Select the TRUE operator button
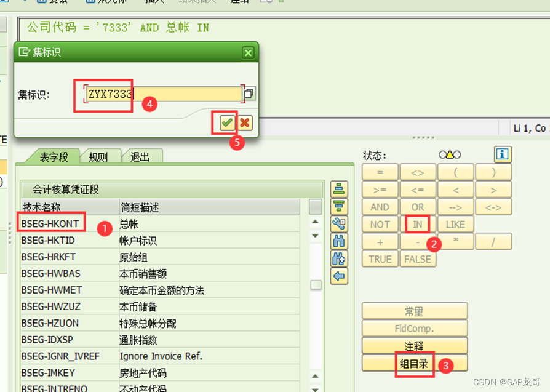The image size is (550, 392). (380, 259)
